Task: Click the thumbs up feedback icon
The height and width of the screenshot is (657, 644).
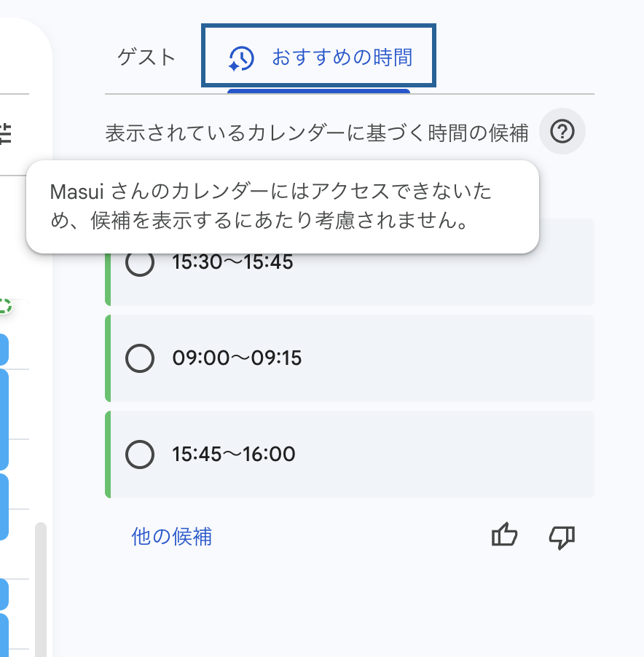Action: 504,536
